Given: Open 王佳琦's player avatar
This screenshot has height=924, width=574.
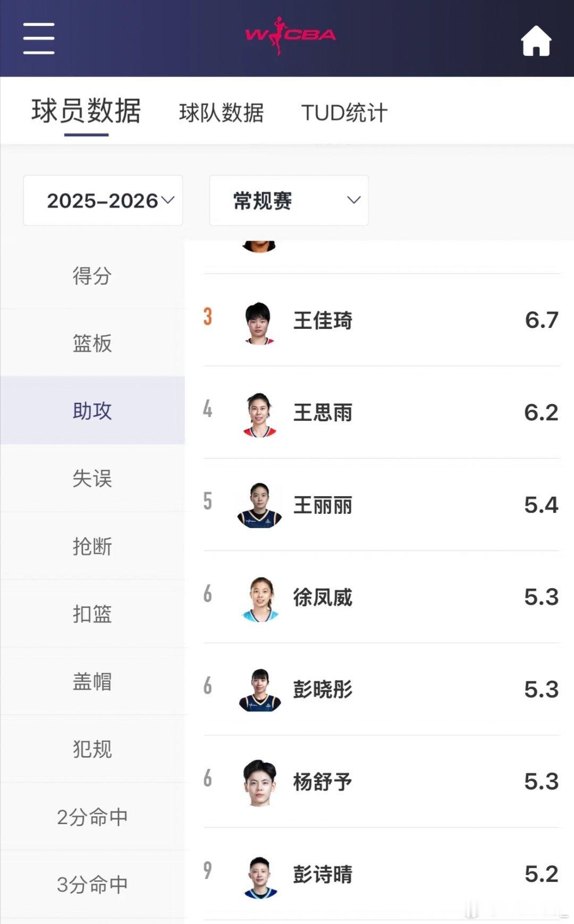Looking at the screenshot, I should point(259,323).
